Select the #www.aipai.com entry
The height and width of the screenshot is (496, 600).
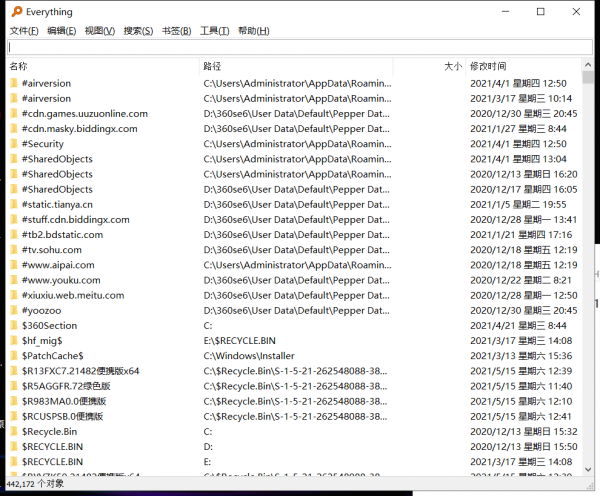pyautogui.click(x=58, y=265)
